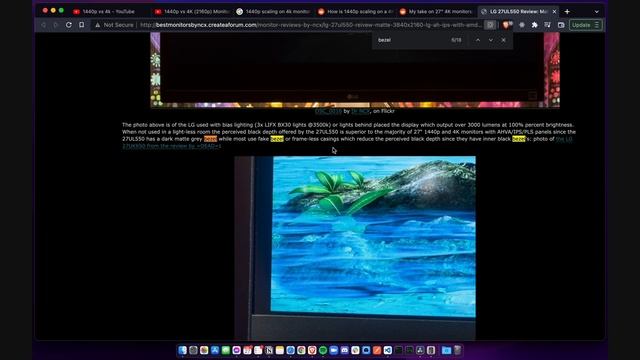Open the Brave wallet icon in toolbar
This screenshot has height=360, width=640.
pos(561,25)
